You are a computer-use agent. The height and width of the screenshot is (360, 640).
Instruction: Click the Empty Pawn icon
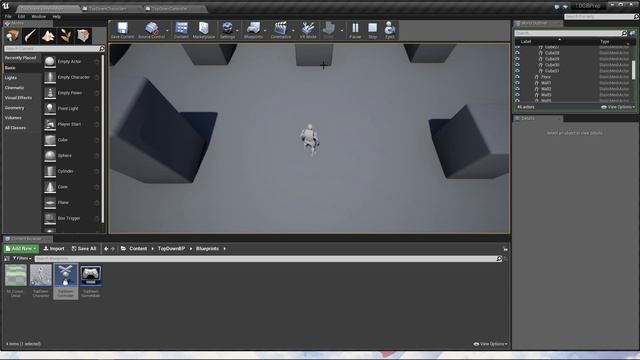click(x=50, y=93)
